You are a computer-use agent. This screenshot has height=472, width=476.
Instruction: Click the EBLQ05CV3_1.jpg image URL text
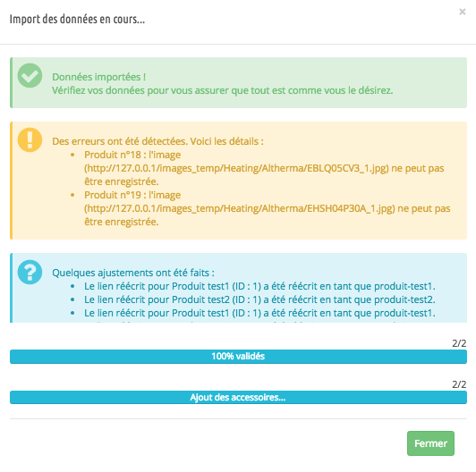click(x=236, y=168)
